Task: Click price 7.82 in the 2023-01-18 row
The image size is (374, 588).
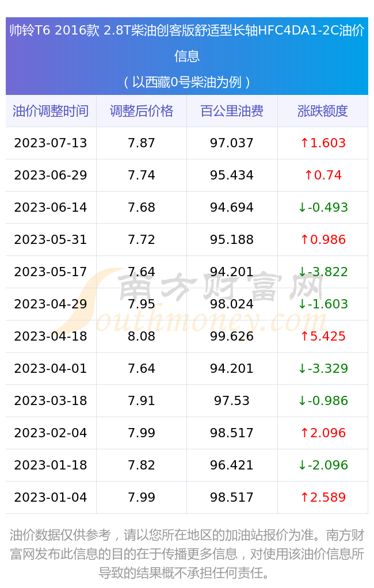Action: click(x=142, y=465)
